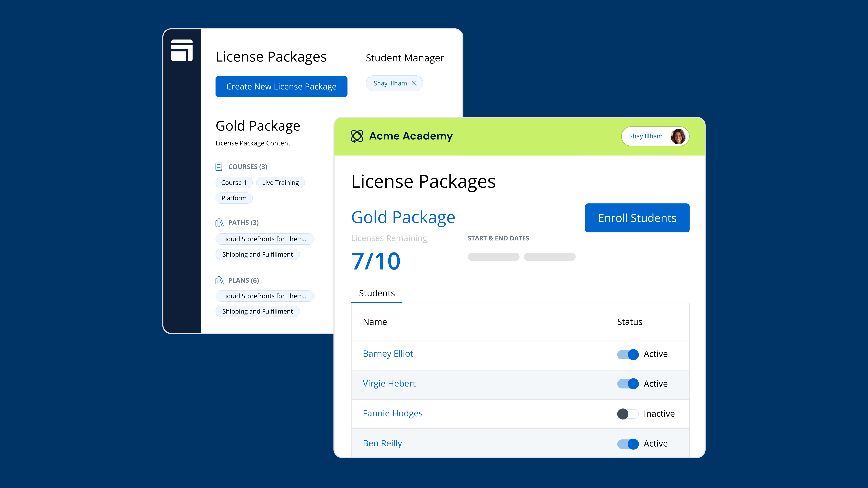Click the Platform course chip
This screenshot has width=868, height=488.
click(234, 198)
